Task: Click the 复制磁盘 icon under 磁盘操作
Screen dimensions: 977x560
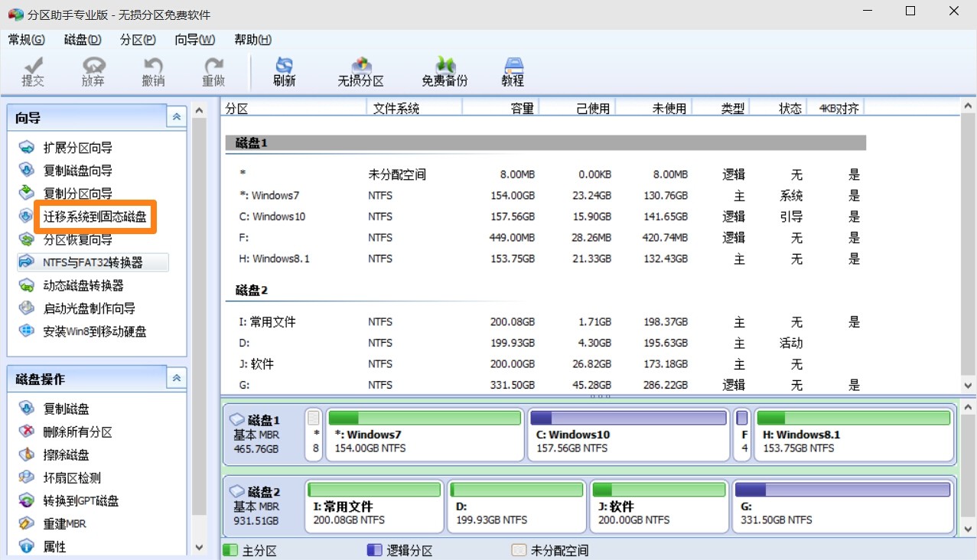Action: 27,409
